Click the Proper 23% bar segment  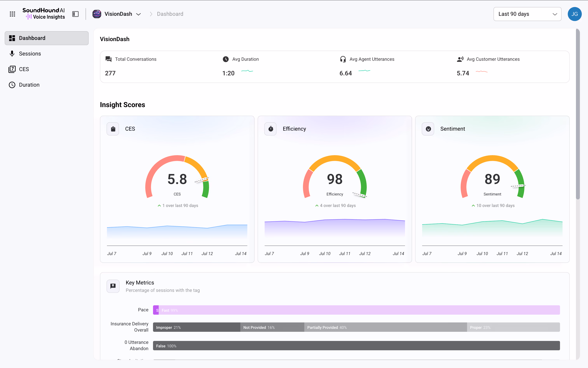tap(513, 327)
